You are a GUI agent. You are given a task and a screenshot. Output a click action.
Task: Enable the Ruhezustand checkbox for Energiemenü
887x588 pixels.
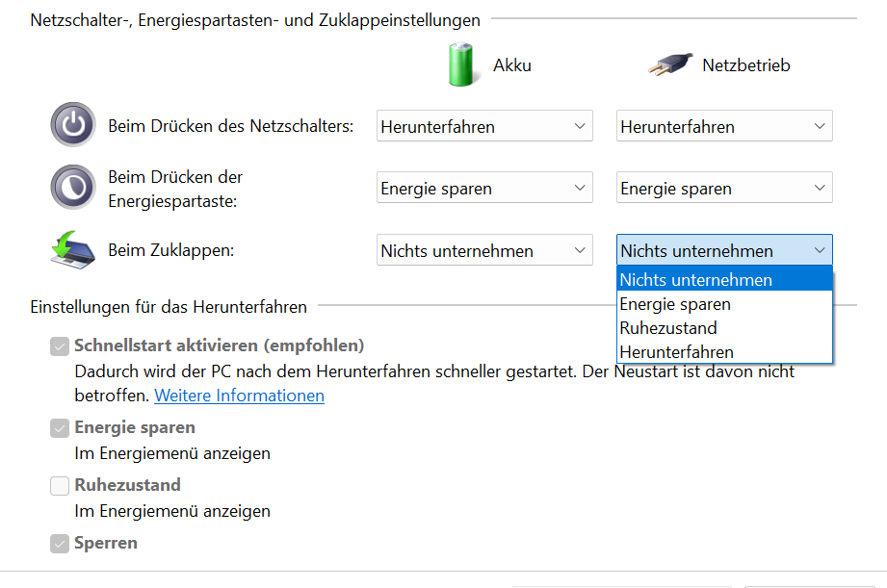[60, 485]
